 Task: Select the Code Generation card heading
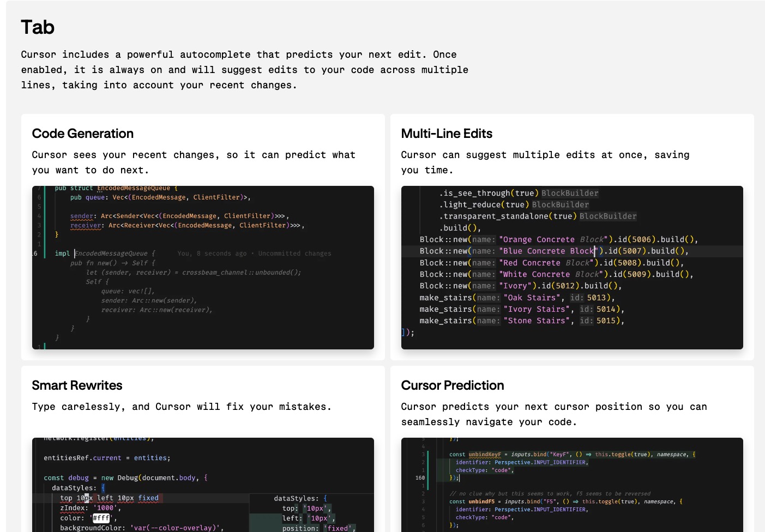(83, 134)
